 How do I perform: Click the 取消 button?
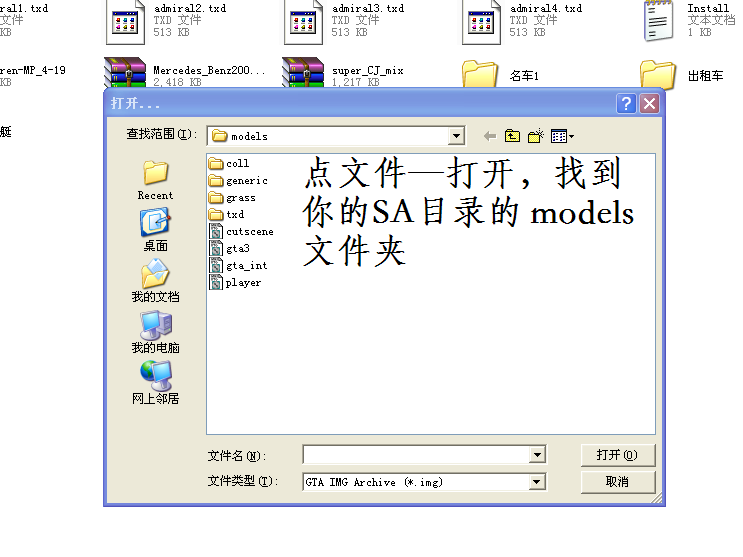coord(617,481)
